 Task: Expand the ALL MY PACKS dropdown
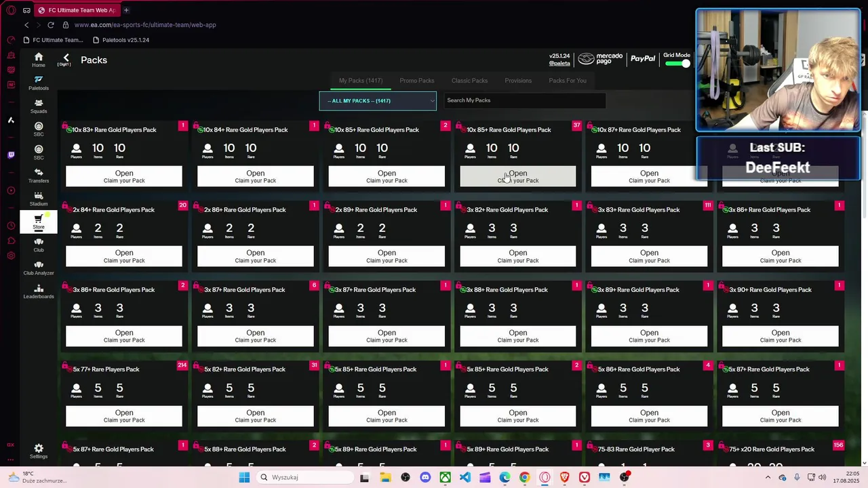378,101
